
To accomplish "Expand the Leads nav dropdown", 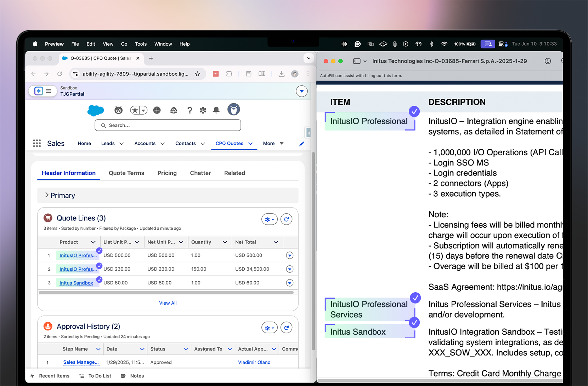I will click(x=121, y=144).
